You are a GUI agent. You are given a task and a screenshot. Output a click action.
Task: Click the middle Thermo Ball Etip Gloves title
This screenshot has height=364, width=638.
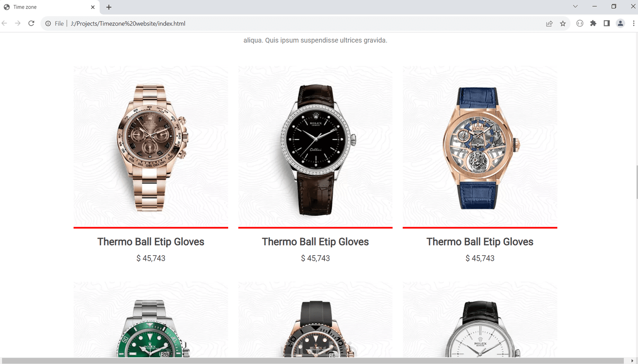315,242
